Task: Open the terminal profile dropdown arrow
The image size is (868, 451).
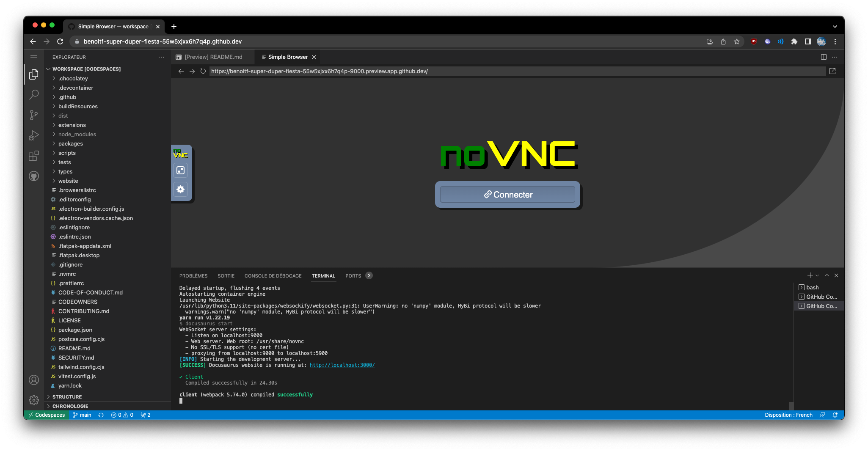Action: pos(817,275)
